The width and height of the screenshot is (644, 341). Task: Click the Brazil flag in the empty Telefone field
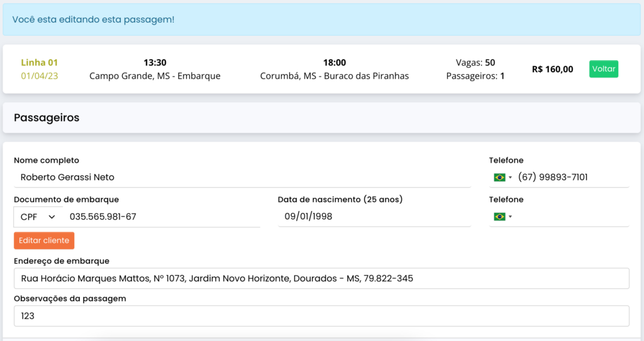499,217
